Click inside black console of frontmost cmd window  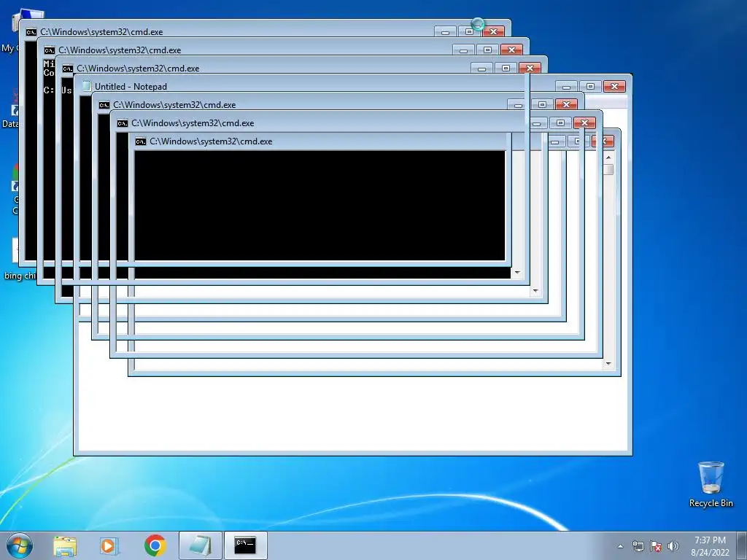[320, 206]
